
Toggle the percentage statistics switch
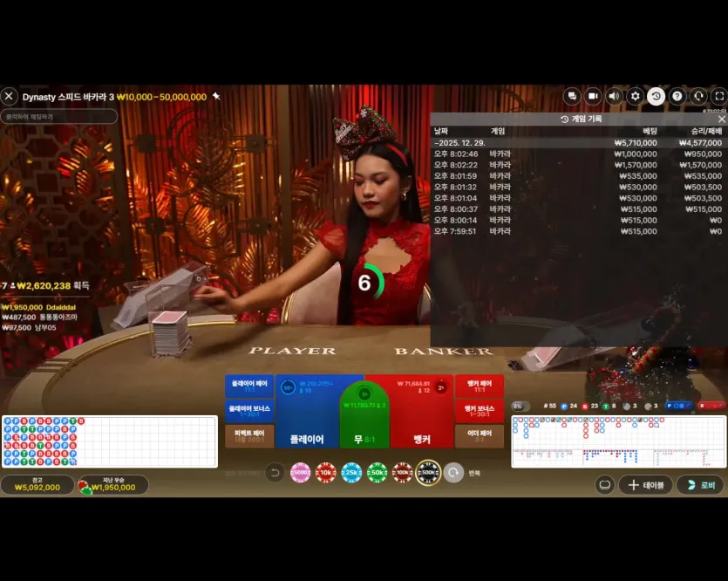click(x=520, y=407)
